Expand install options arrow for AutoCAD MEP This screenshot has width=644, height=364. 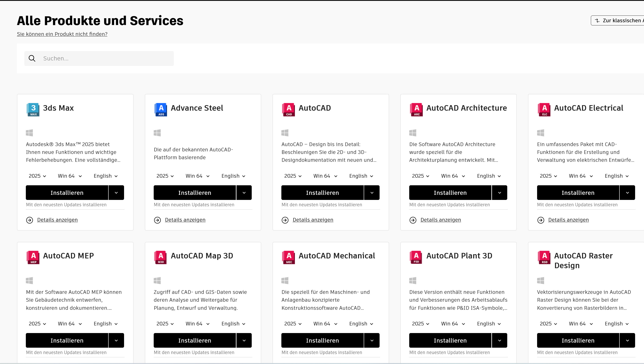coord(116,340)
